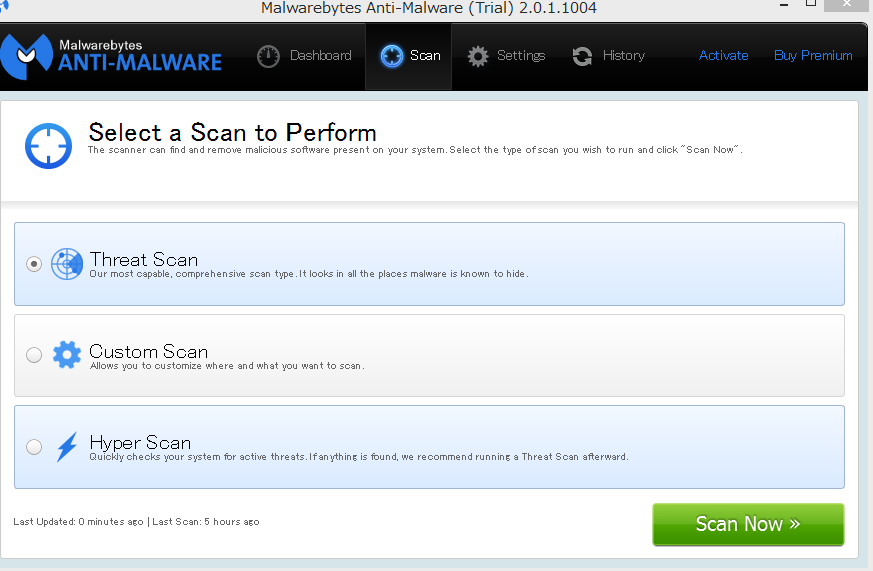Click the Buy Premium link
This screenshot has width=873, height=571.
813,56
